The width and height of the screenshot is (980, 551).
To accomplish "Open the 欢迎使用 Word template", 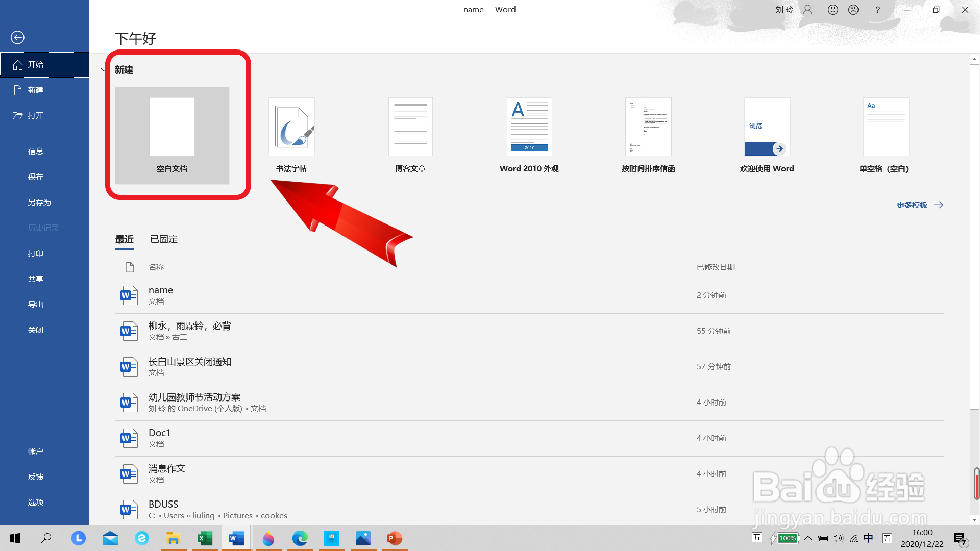I will 767,135.
